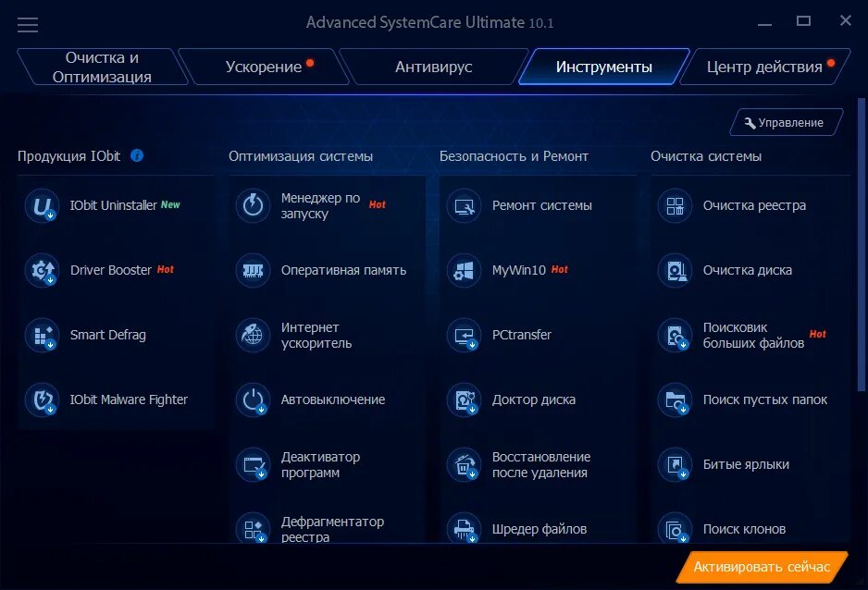The width and height of the screenshot is (868, 590).
Task: Open the Центр действия tab
Action: click(x=764, y=67)
